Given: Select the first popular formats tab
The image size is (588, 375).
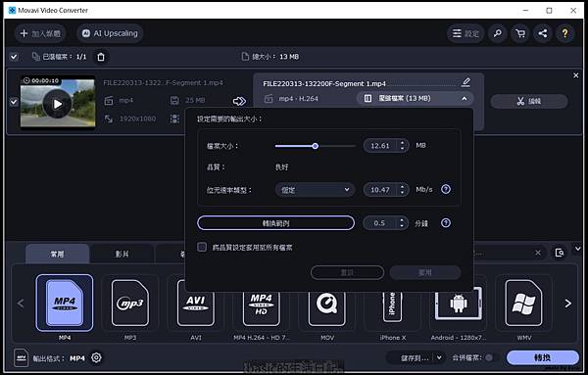Looking at the screenshot, I should pyautogui.click(x=58, y=254).
